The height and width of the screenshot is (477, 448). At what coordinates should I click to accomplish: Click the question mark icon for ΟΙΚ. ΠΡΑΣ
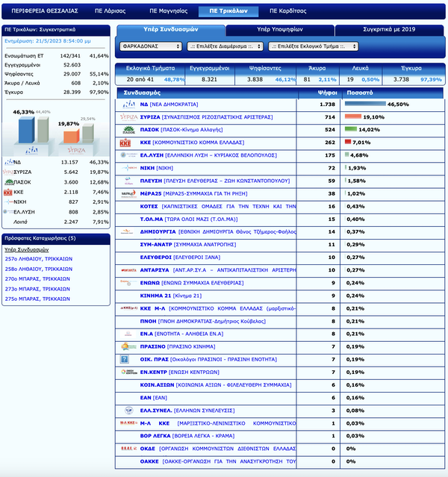pyautogui.click(x=125, y=359)
